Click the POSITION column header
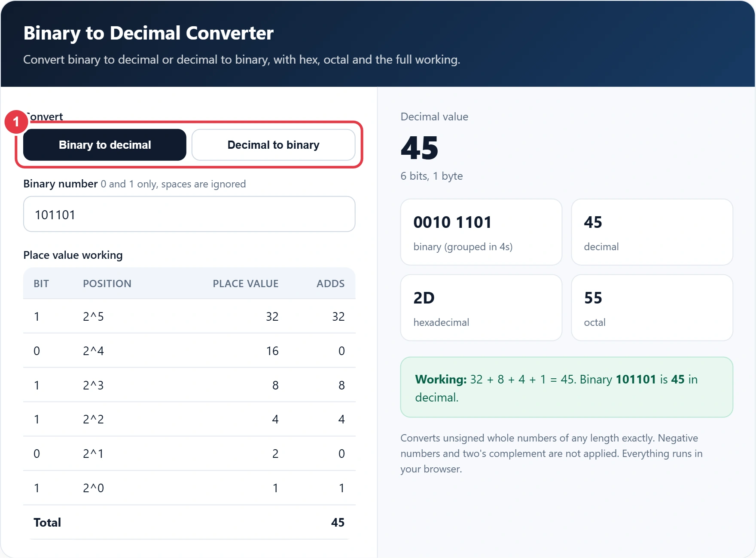The image size is (756, 558). point(107,284)
